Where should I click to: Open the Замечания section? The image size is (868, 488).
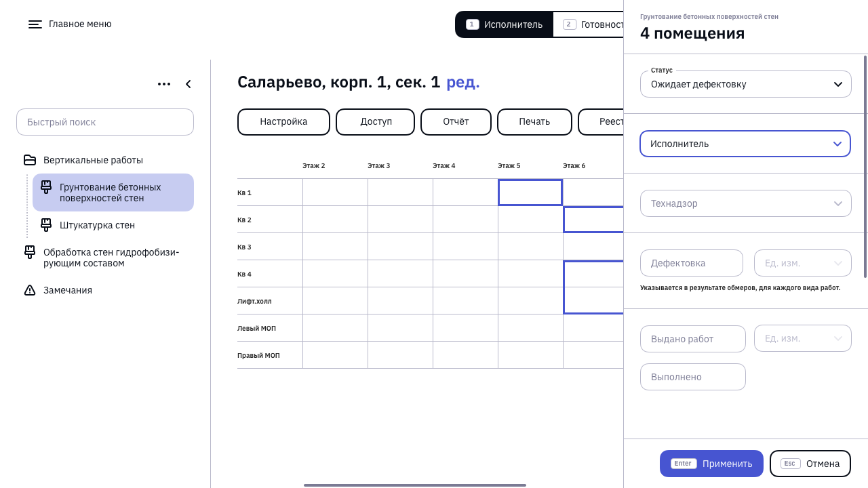105,290
